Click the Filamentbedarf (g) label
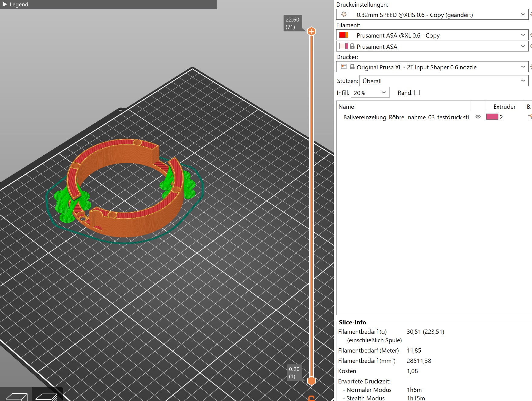 pyautogui.click(x=362, y=332)
